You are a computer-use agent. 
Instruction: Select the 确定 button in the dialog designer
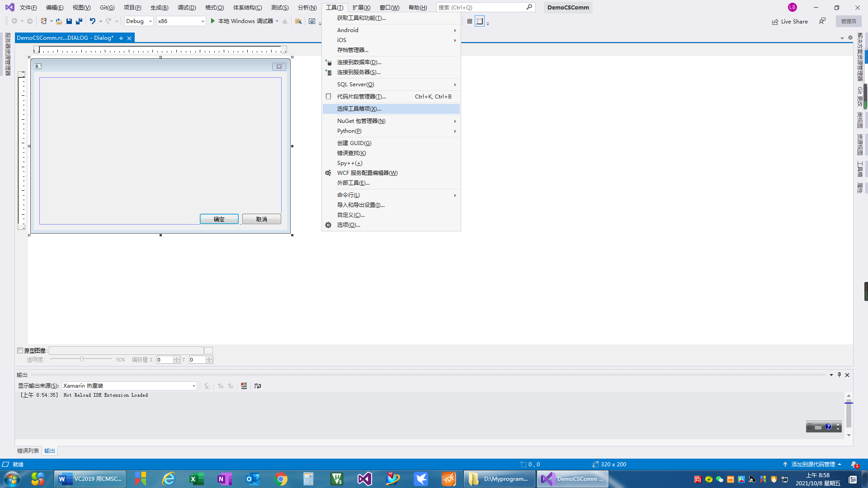[219, 219]
